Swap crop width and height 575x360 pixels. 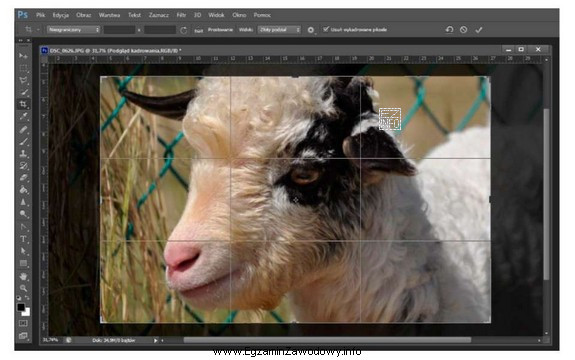click(x=183, y=30)
